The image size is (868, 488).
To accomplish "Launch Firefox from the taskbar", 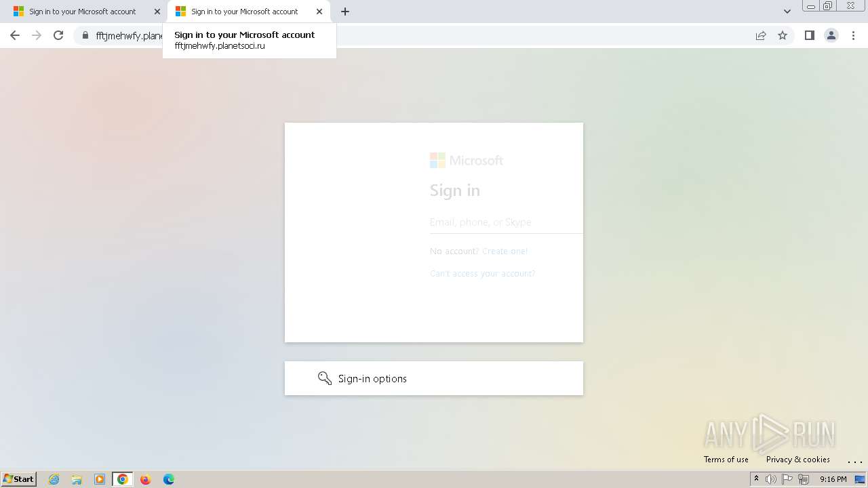I will point(145,479).
